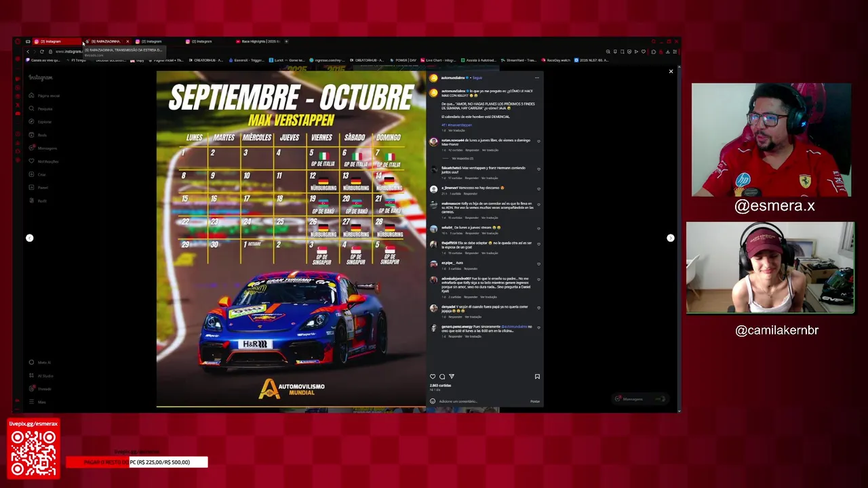
Task: Open automundialmx profile avatar in header
Action: (433, 78)
